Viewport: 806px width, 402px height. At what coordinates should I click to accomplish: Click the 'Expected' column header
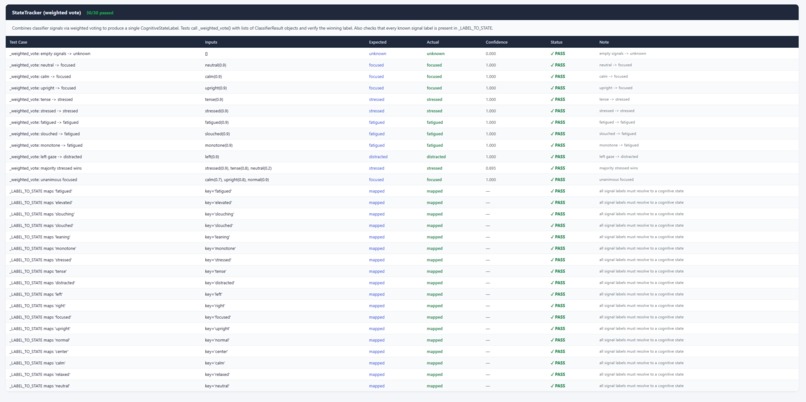(x=377, y=42)
